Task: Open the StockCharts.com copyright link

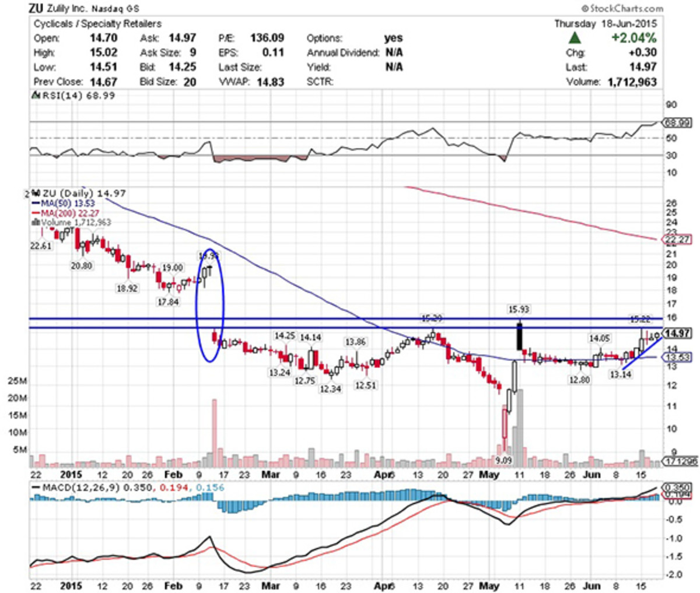Action: pos(622,8)
